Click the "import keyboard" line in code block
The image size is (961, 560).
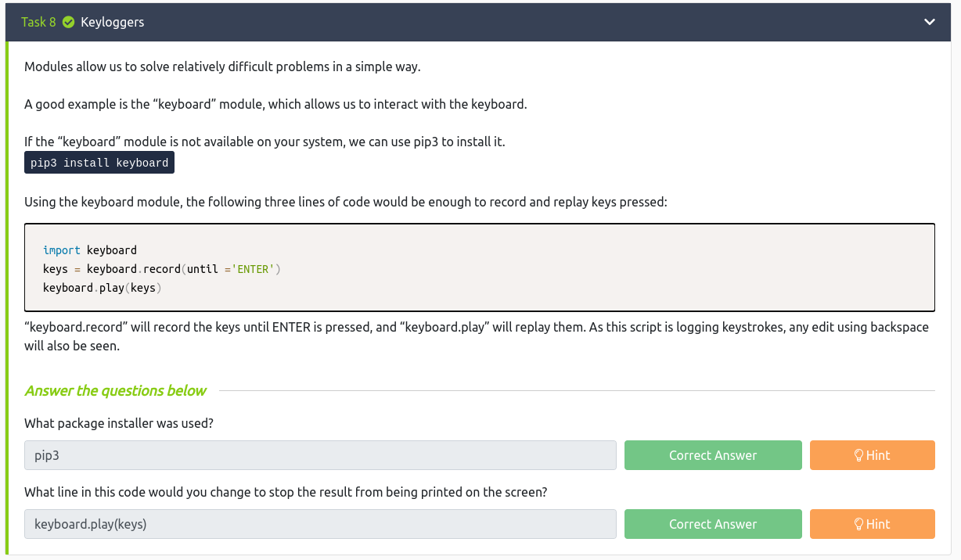pyautogui.click(x=90, y=250)
